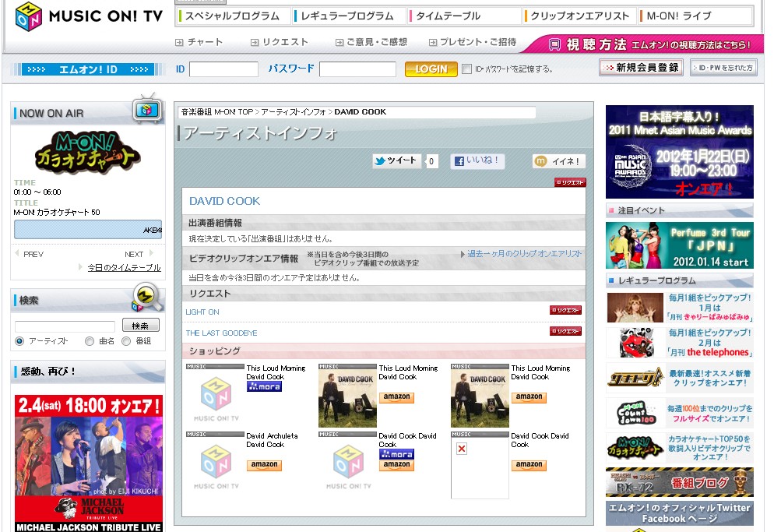Click the David Cook album cover in middle column
This screenshot has height=532, width=781.
(347, 399)
